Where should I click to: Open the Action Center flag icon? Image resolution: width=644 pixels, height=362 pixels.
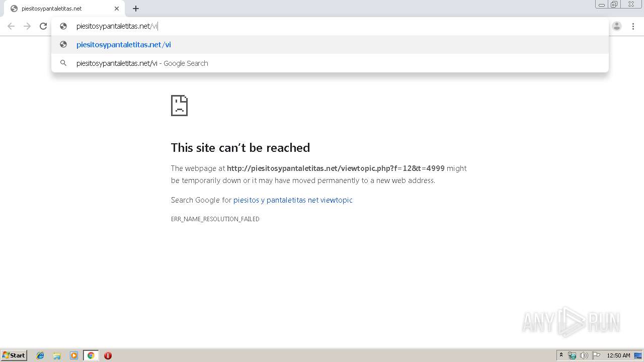click(596, 355)
